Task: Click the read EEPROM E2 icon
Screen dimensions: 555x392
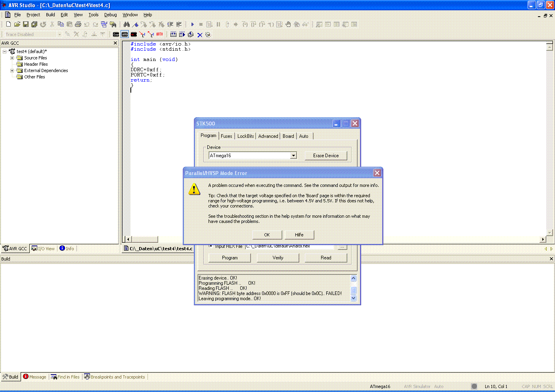Action: tap(151, 34)
